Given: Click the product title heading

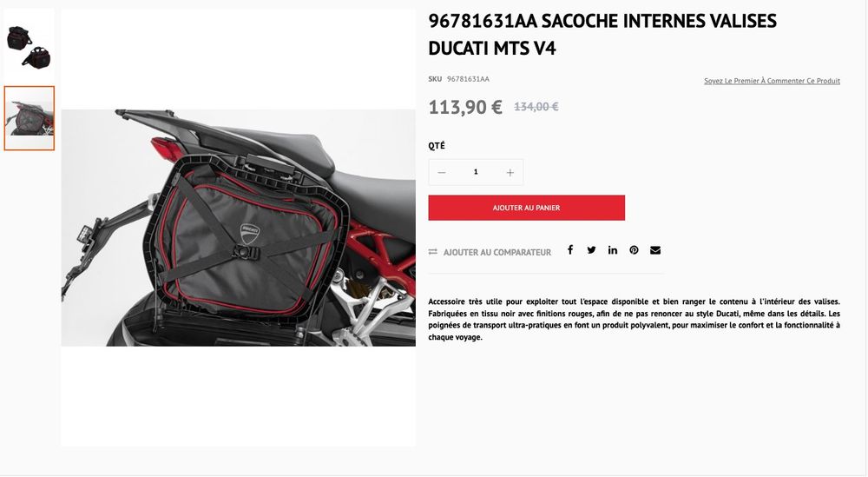Looking at the screenshot, I should tap(602, 35).
